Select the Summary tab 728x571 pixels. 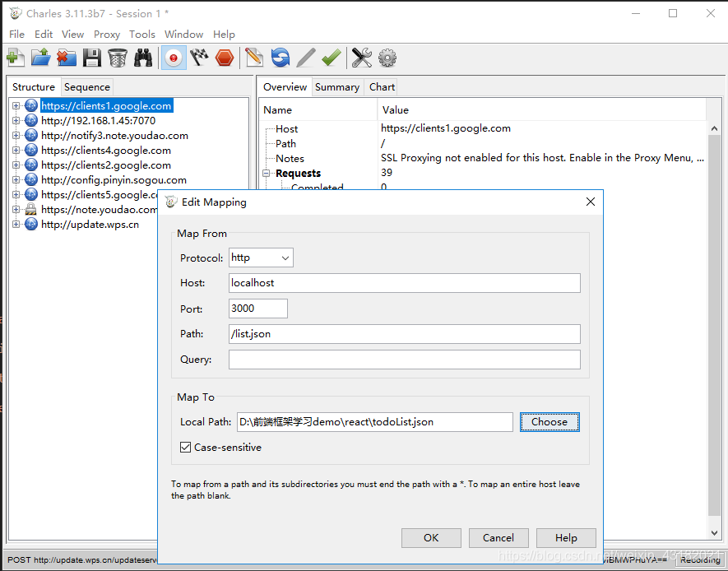(x=337, y=87)
